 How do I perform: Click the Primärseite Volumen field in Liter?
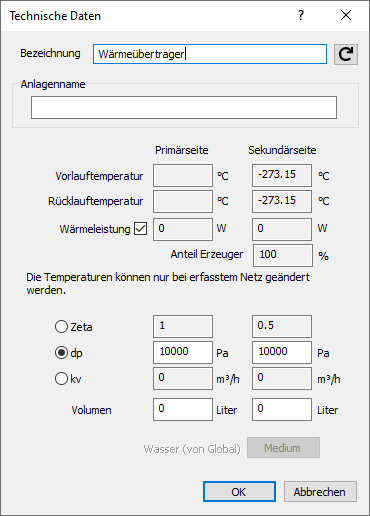[183, 409]
